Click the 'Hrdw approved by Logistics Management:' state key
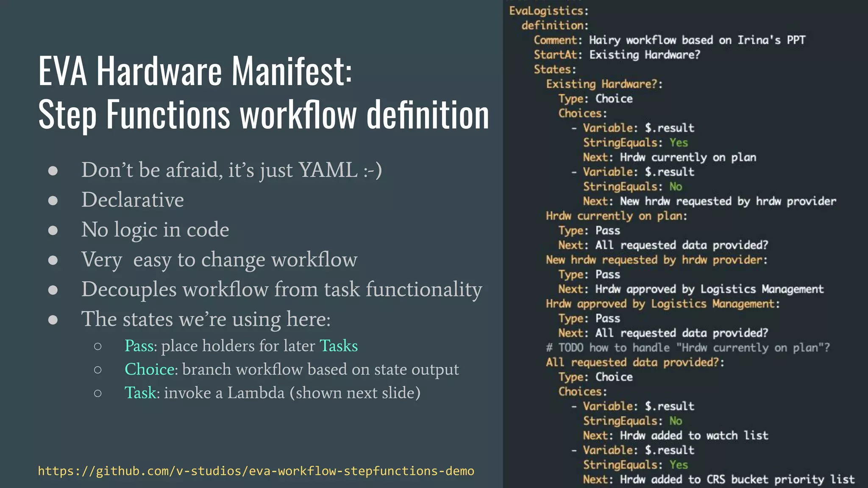Viewport: 868px width, 488px height. 663,304
